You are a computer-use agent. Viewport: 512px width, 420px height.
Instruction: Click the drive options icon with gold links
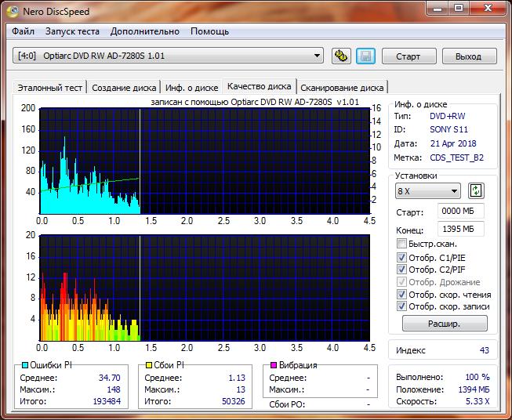341,56
